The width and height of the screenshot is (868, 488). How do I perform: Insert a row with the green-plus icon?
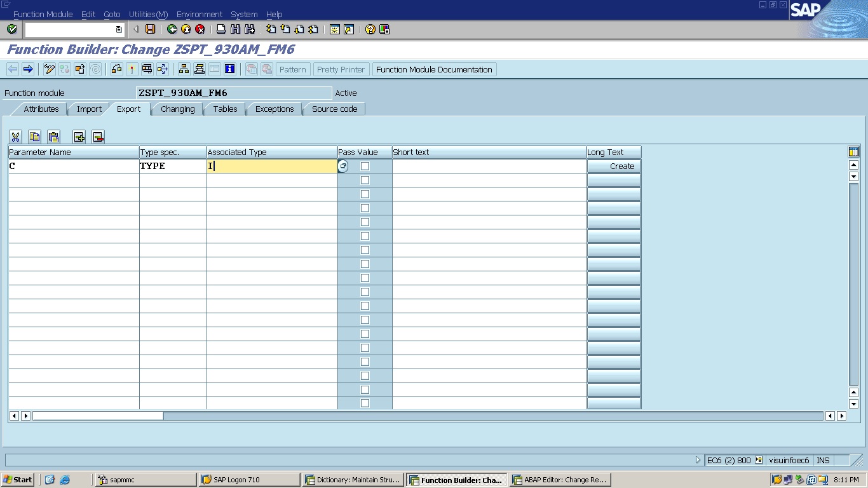[x=79, y=137]
